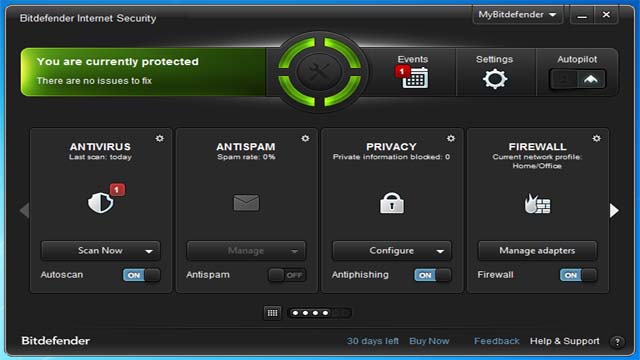This screenshot has width=640, height=360.
Task: Expand the Scan Now dropdown arrow
Action: click(149, 251)
